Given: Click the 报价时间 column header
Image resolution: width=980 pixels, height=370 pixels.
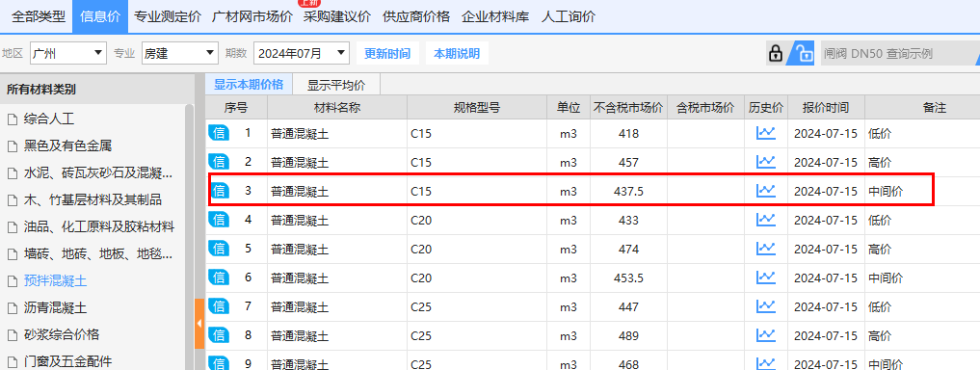Looking at the screenshot, I should 826,108.
